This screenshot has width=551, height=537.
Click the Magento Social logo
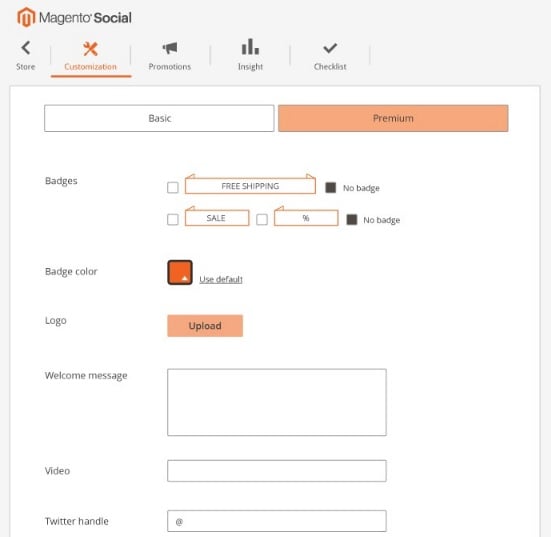pos(74,17)
